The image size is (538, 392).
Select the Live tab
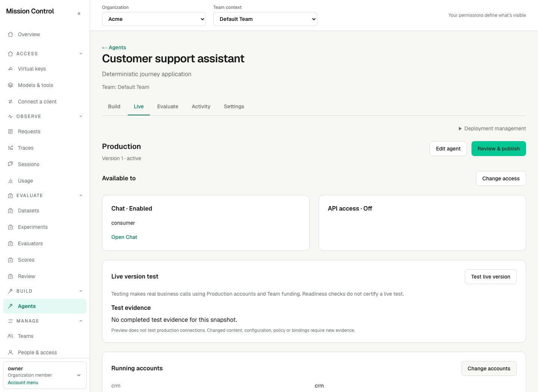click(x=139, y=106)
